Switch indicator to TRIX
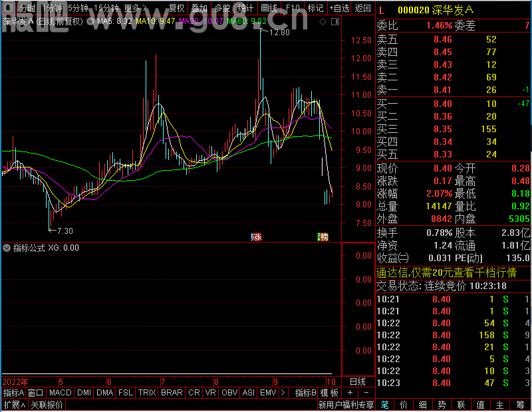Image resolution: width=532 pixels, height=412 pixels. [x=147, y=393]
